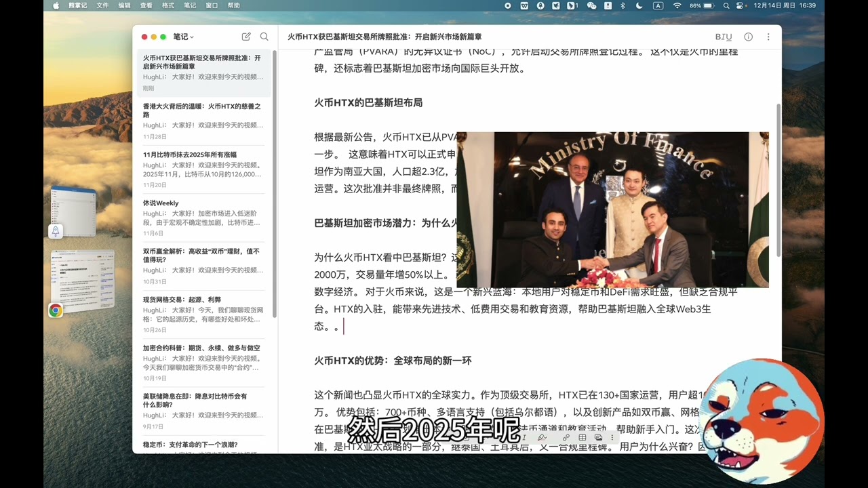Open the 格式 menu

coord(168,5)
